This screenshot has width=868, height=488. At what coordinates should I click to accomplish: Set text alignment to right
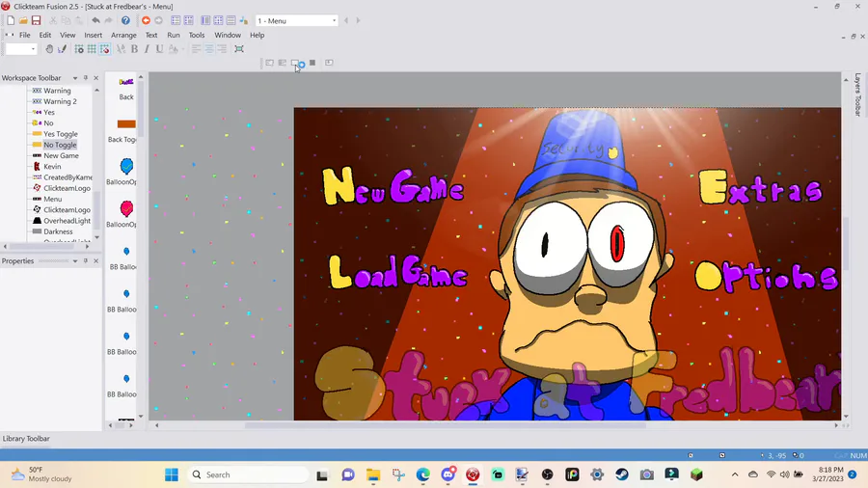222,48
